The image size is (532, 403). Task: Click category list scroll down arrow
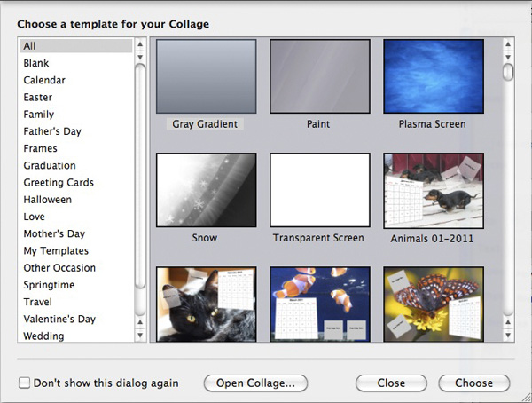[140, 336]
